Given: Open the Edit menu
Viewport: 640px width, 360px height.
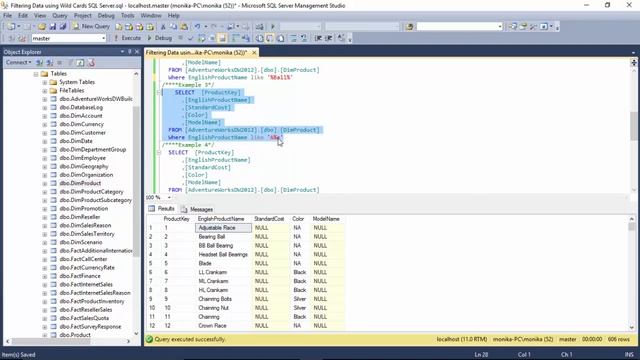Looking at the screenshot, I should tap(23, 16).
